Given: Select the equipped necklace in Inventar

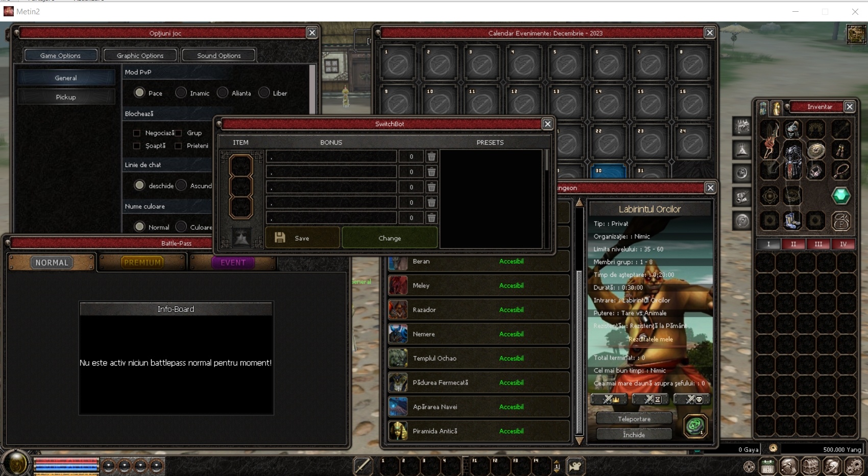Looking at the screenshot, I should [841, 171].
